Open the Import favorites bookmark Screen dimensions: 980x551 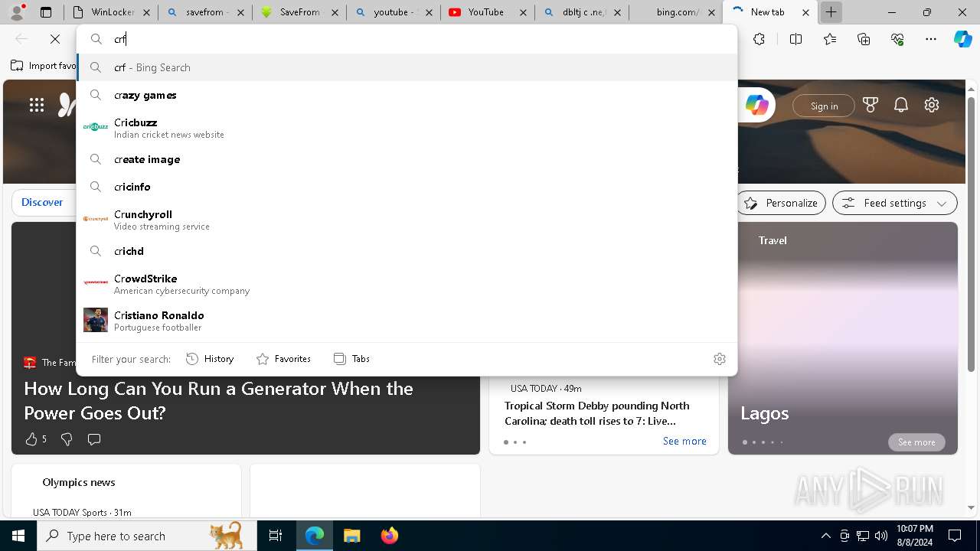coord(44,66)
